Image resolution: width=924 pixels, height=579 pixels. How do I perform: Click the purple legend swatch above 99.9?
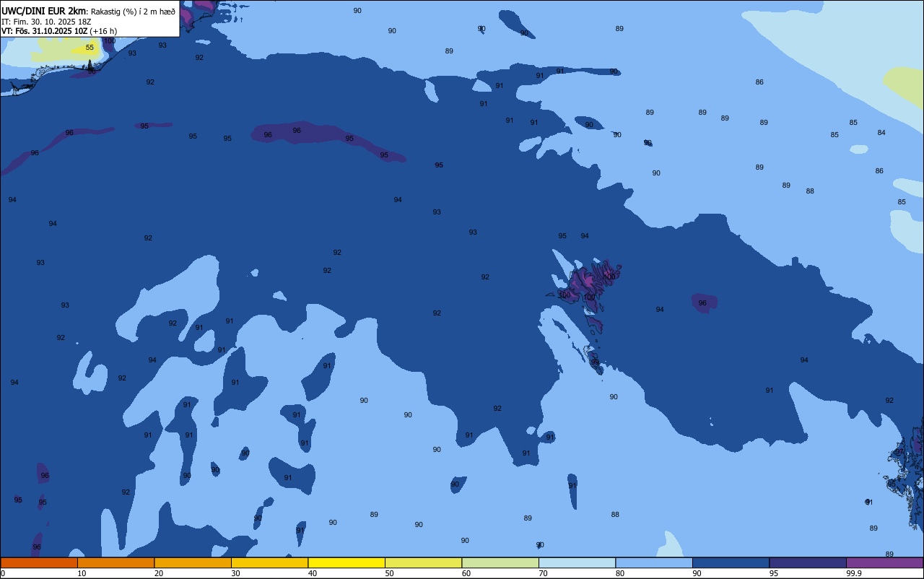click(884, 562)
